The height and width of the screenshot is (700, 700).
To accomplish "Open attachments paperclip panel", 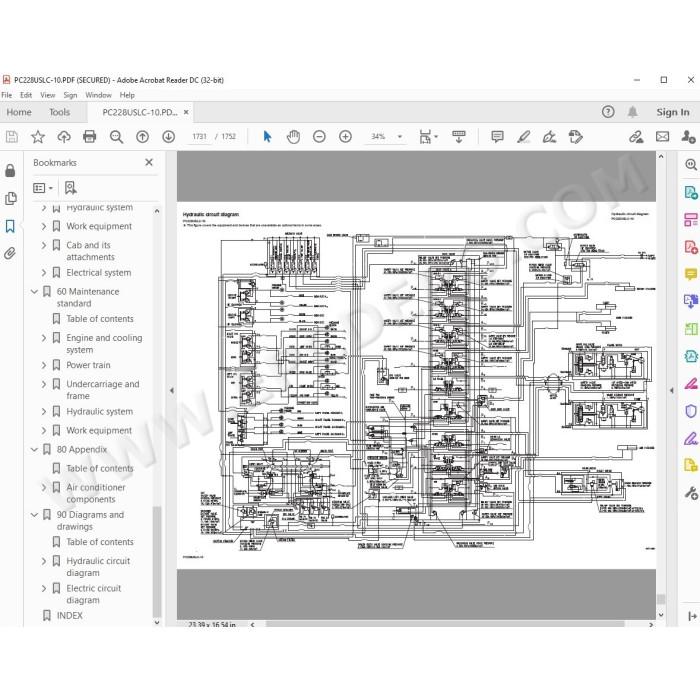I will pos(10,254).
